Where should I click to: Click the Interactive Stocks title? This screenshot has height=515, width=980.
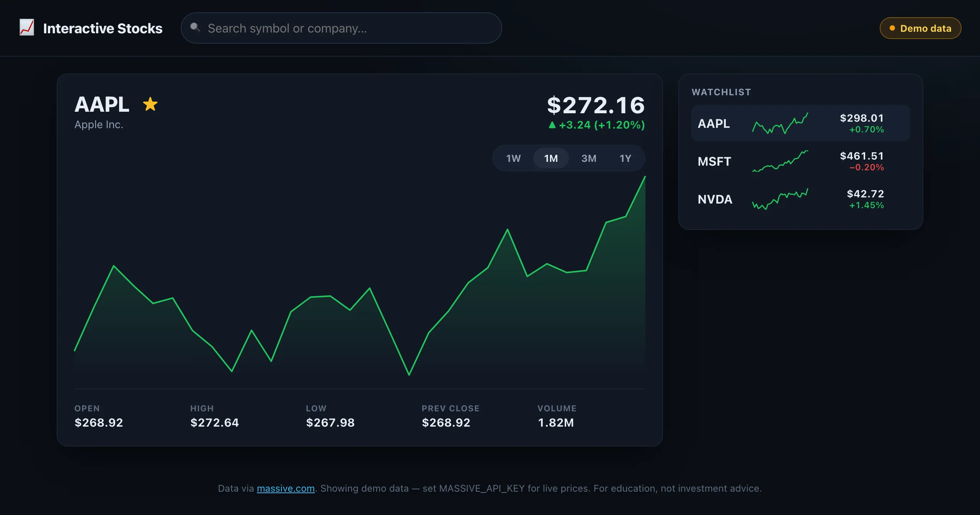[103, 28]
